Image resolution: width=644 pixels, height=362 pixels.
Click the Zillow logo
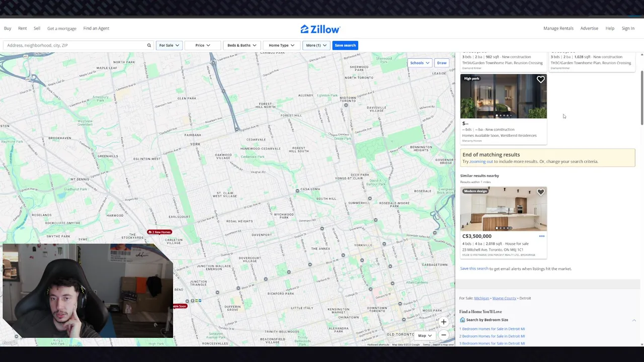[320, 29]
